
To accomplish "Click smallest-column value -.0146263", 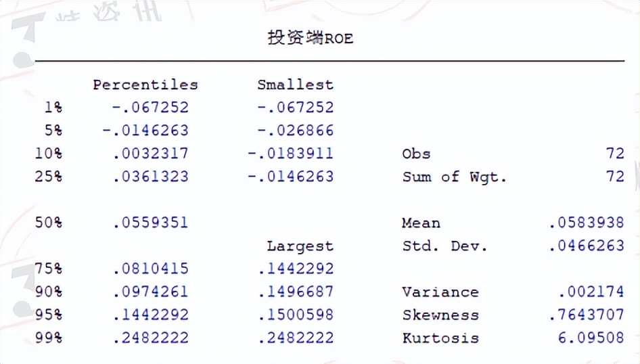I will (291, 177).
